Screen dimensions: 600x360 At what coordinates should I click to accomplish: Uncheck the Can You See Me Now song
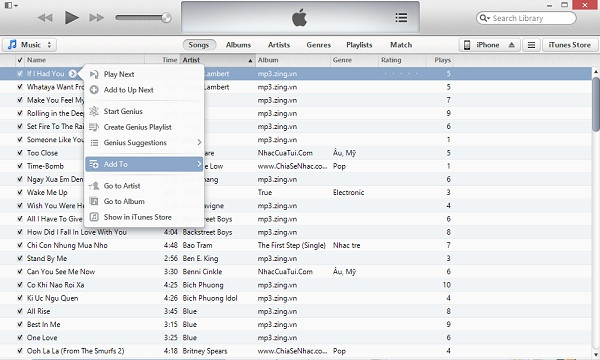[20, 272]
